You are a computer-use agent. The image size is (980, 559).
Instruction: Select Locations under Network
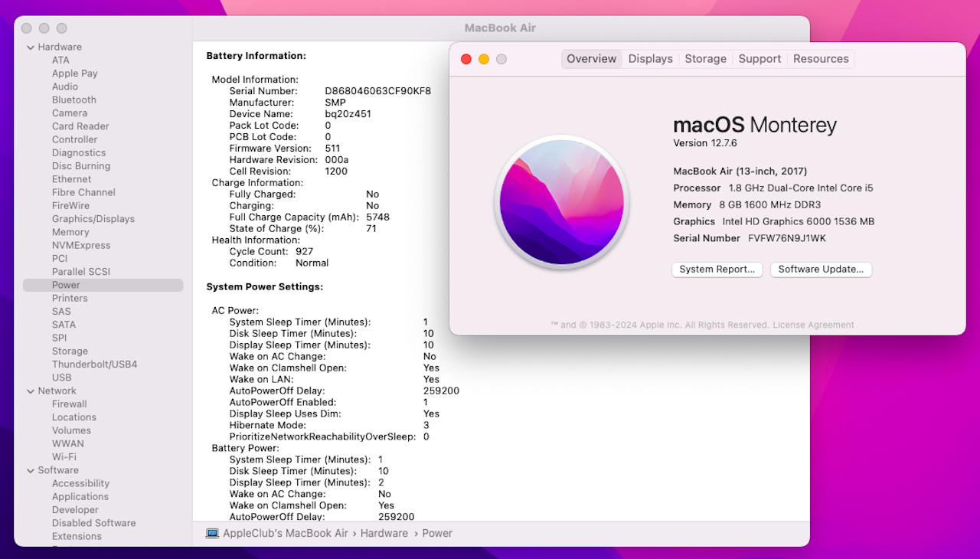point(73,417)
